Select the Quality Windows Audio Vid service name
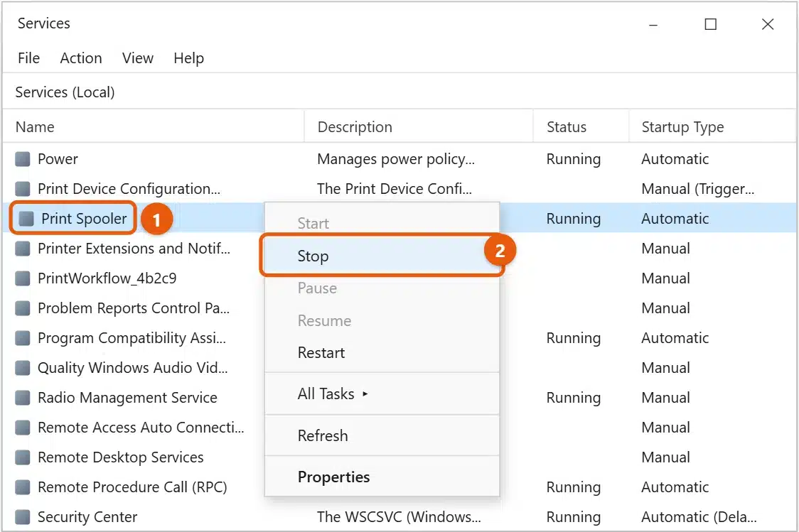 pos(132,367)
